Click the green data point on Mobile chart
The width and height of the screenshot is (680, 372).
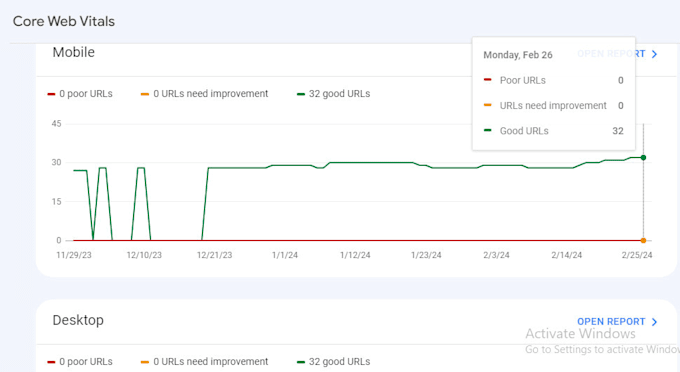click(644, 157)
